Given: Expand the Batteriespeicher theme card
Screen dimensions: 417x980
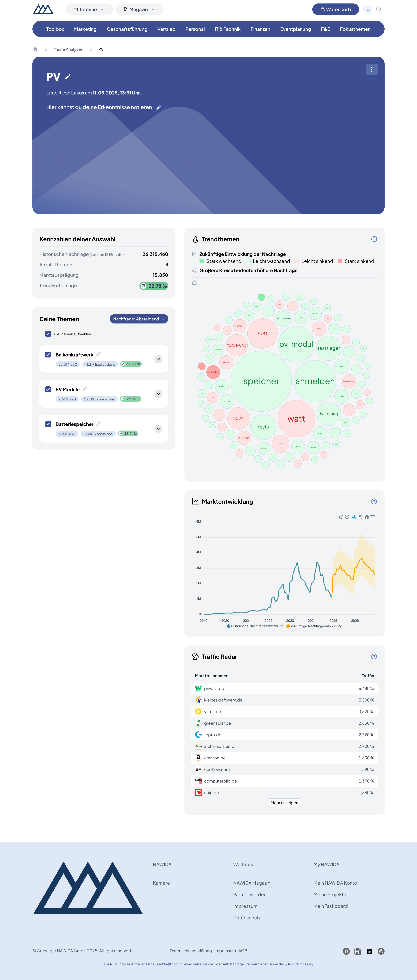Looking at the screenshot, I should coord(158,429).
